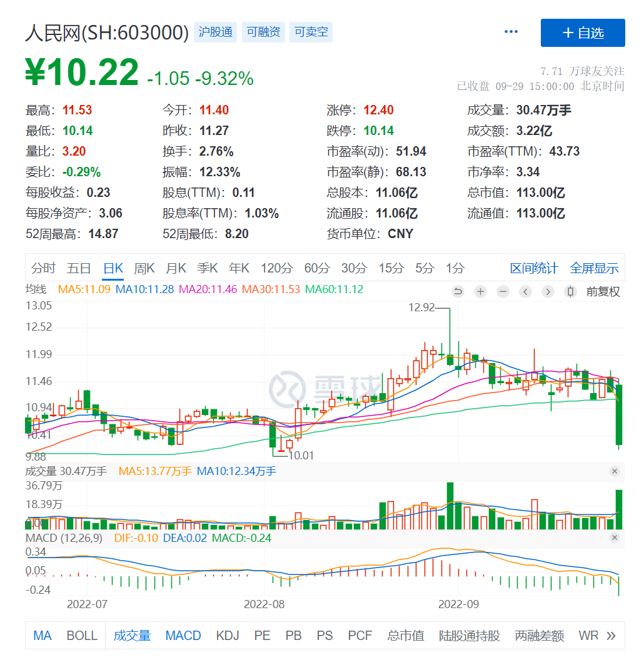Open 区间统计 range statistics
The height and width of the screenshot is (665, 644).
point(534,268)
